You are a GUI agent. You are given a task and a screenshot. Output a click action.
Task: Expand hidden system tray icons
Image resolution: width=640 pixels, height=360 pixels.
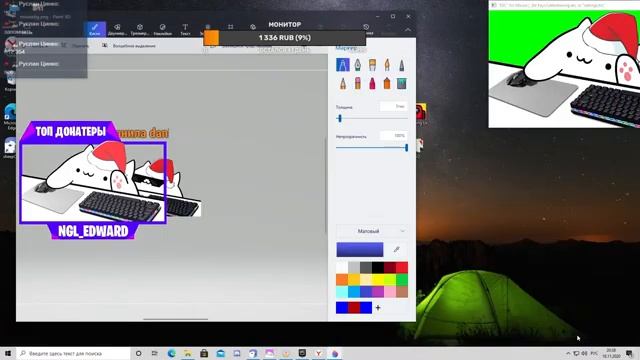pyautogui.click(x=568, y=353)
